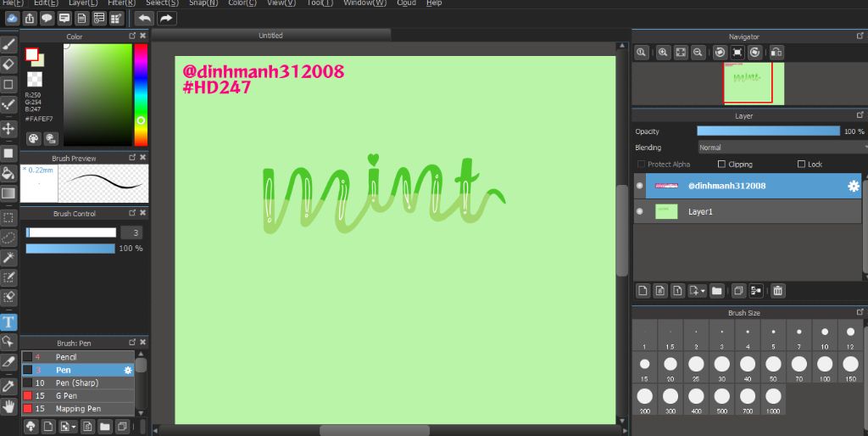Flip canvas view in Navigator
The height and width of the screenshot is (436, 868).
(776, 53)
